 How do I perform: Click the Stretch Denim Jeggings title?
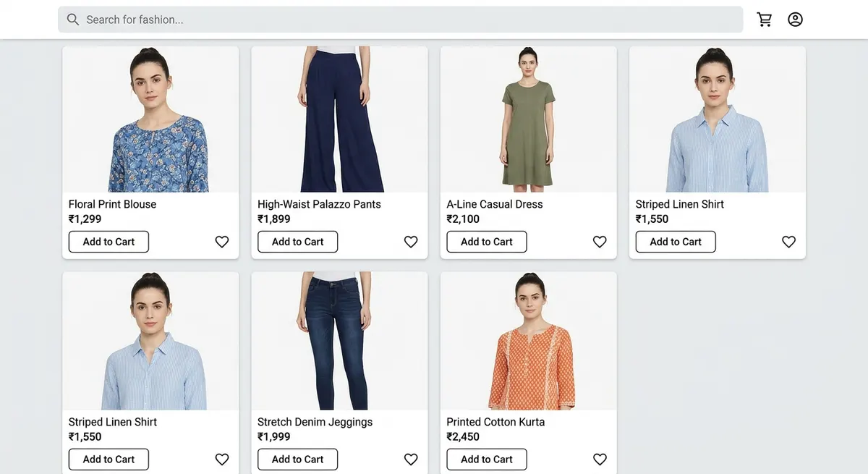(x=315, y=421)
